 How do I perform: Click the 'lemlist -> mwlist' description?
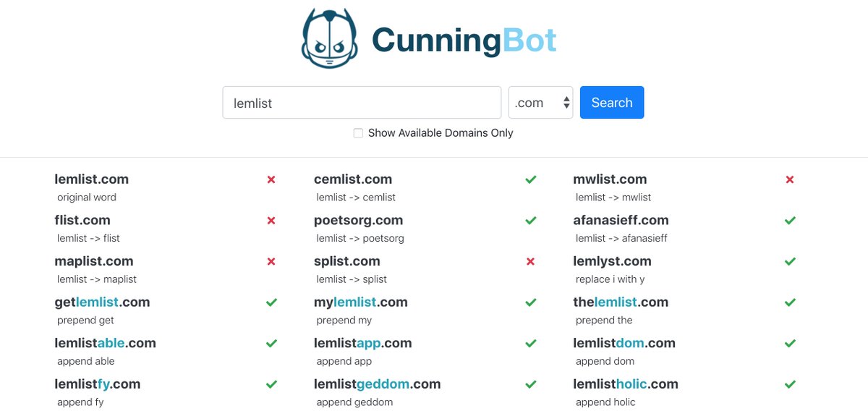coord(613,198)
